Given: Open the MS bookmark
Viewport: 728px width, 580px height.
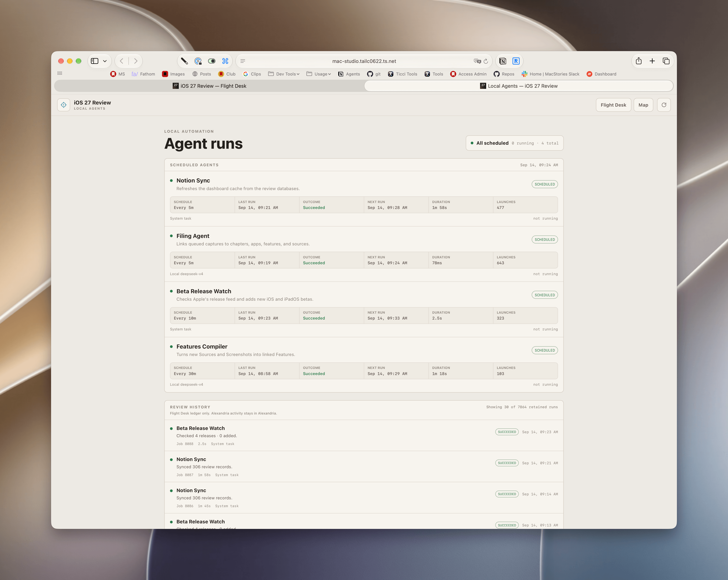Looking at the screenshot, I should pyautogui.click(x=118, y=74).
